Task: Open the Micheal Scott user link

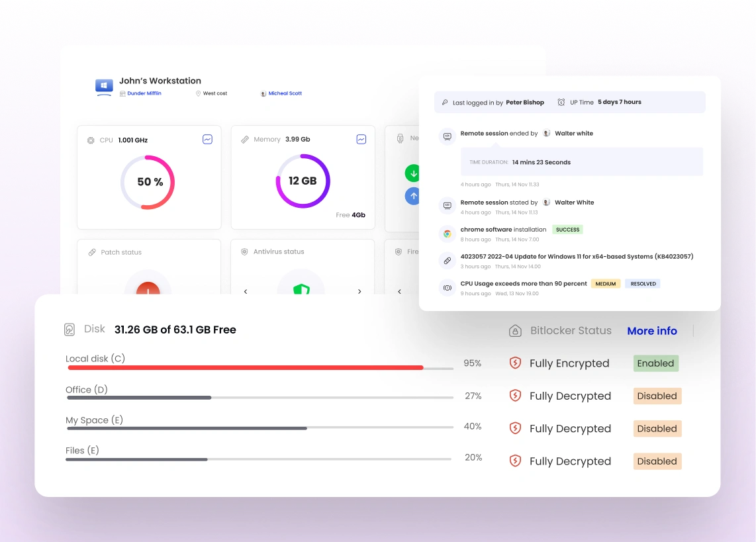Action: [x=285, y=93]
